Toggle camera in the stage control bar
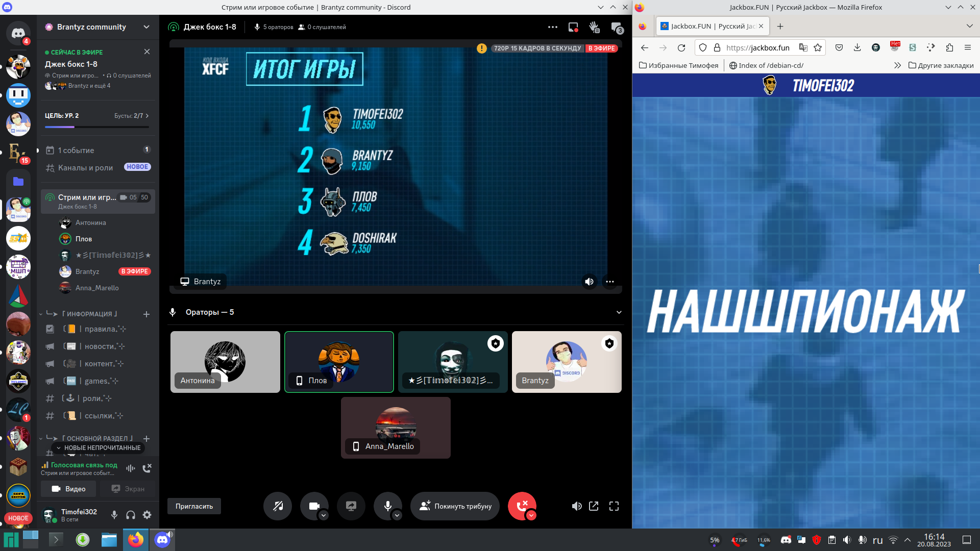This screenshot has height=551, width=980. (x=314, y=506)
